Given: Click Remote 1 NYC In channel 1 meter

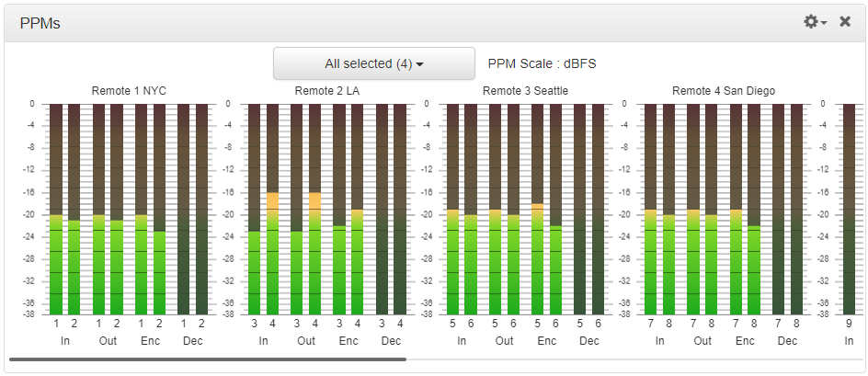Looking at the screenshot, I should click(x=56, y=209).
